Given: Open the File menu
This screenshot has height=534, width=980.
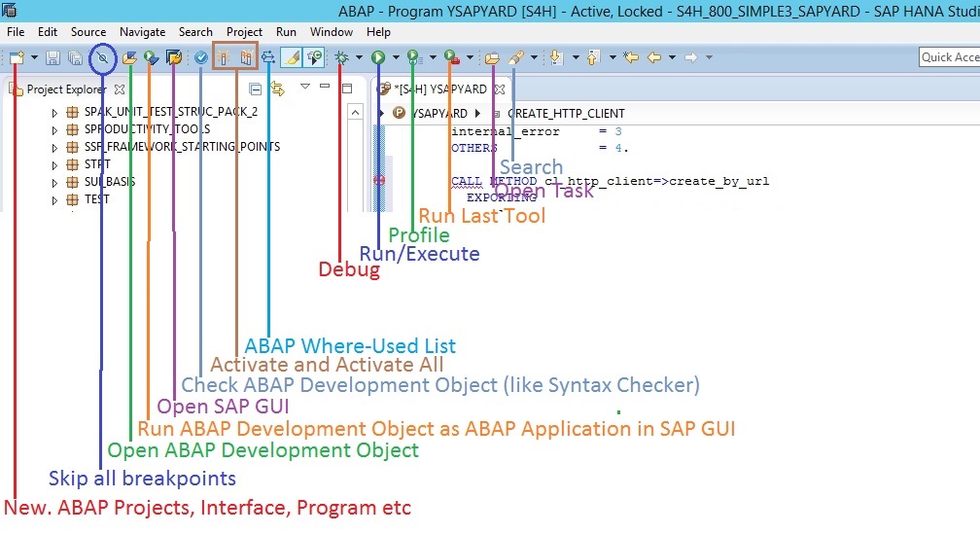Looking at the screenshot, I should pyautogui.click(x=16, y=32).
